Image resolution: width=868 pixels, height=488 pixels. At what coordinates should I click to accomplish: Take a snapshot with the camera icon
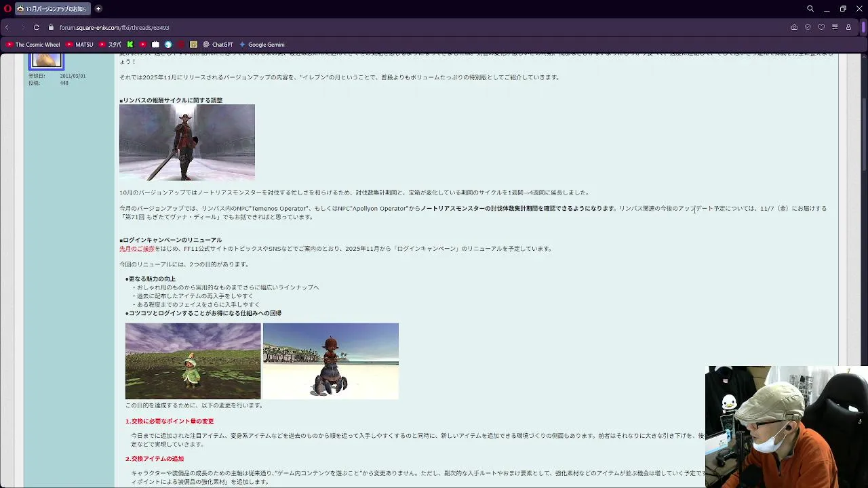pos(794,28)
